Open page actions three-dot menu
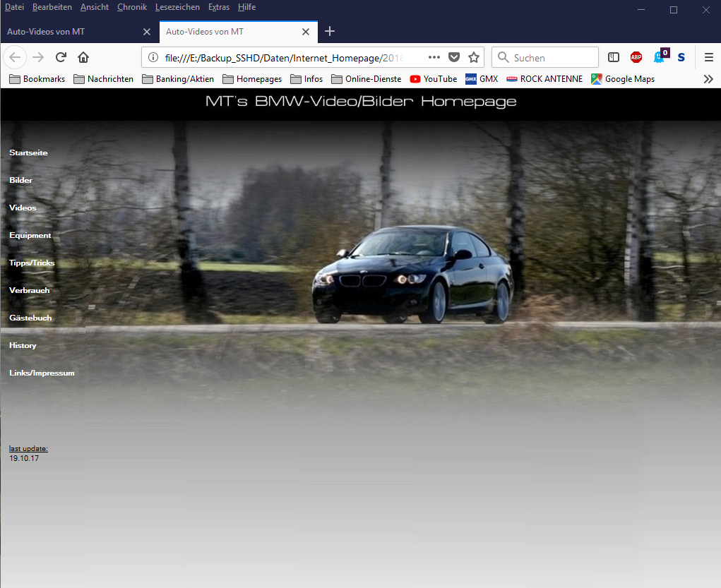 434,57
